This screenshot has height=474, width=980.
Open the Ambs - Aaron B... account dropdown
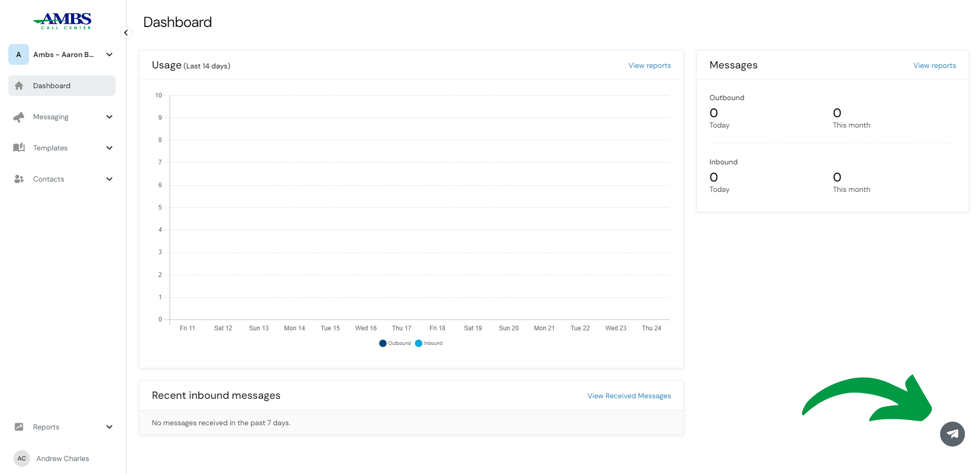click(62, 54)
